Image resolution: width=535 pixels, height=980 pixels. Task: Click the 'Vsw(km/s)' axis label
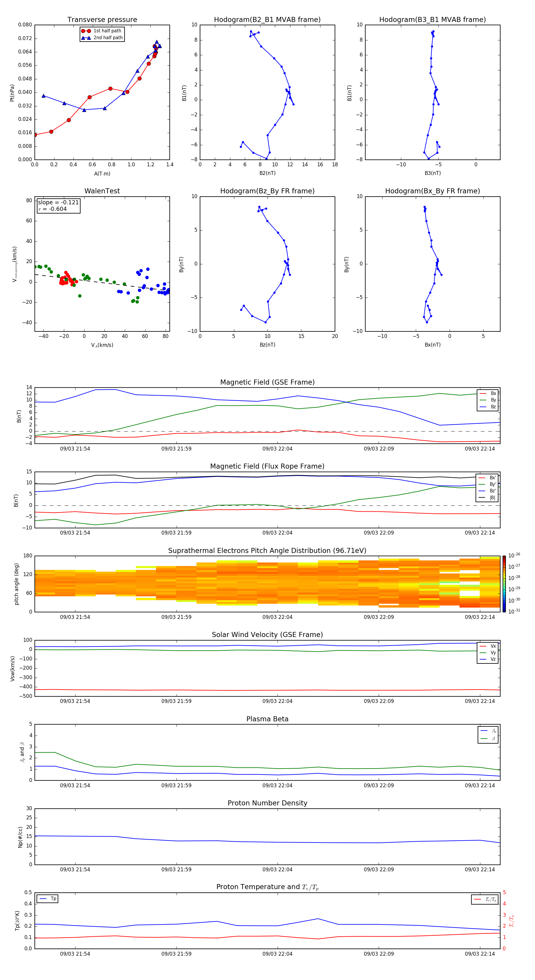coord(12,668)
